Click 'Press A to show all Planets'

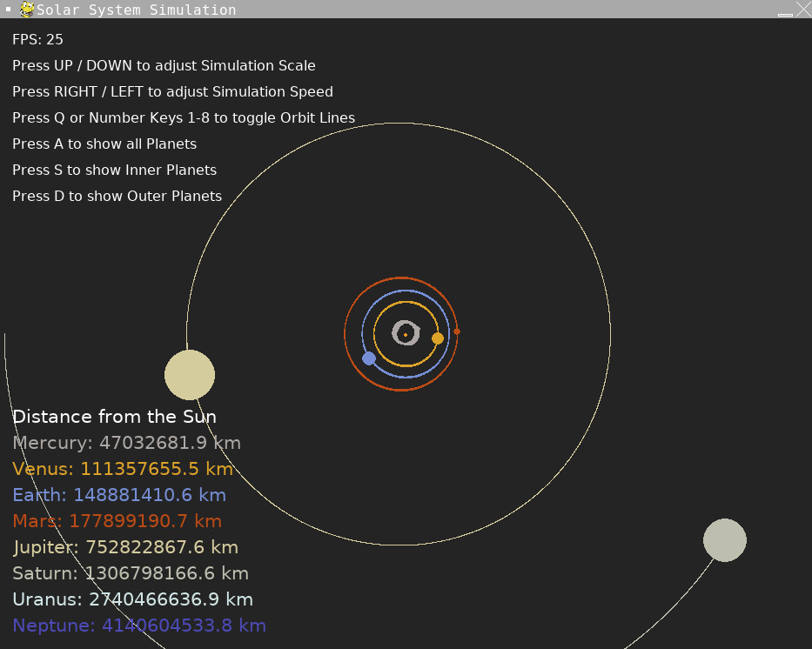[104, 144]
